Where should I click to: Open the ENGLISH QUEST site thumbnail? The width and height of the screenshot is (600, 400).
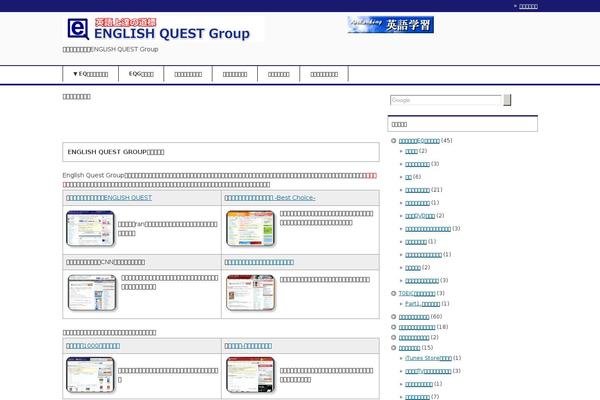pos(89,230)
